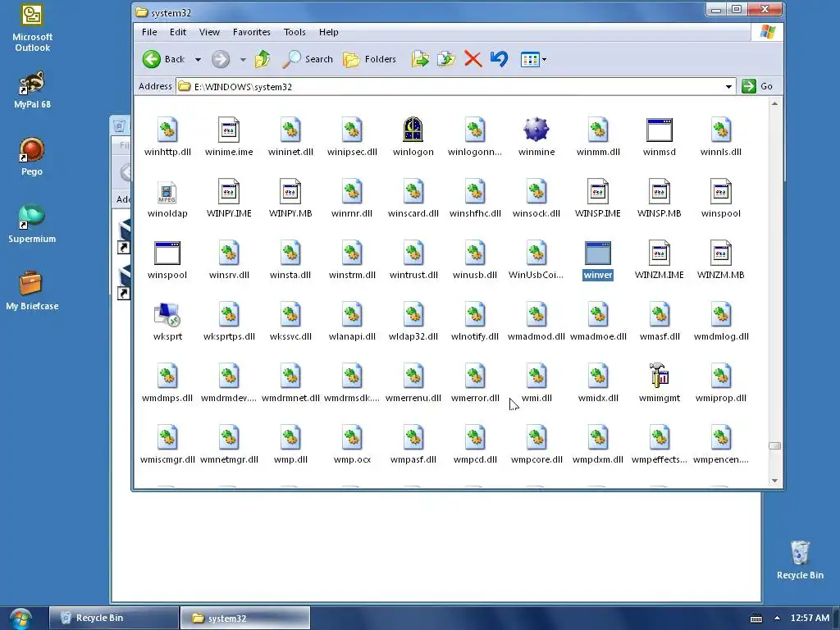The width and height of the screenshot is (840, 630).
Task: Open the Tools menu
Action: tap(294, 32)
